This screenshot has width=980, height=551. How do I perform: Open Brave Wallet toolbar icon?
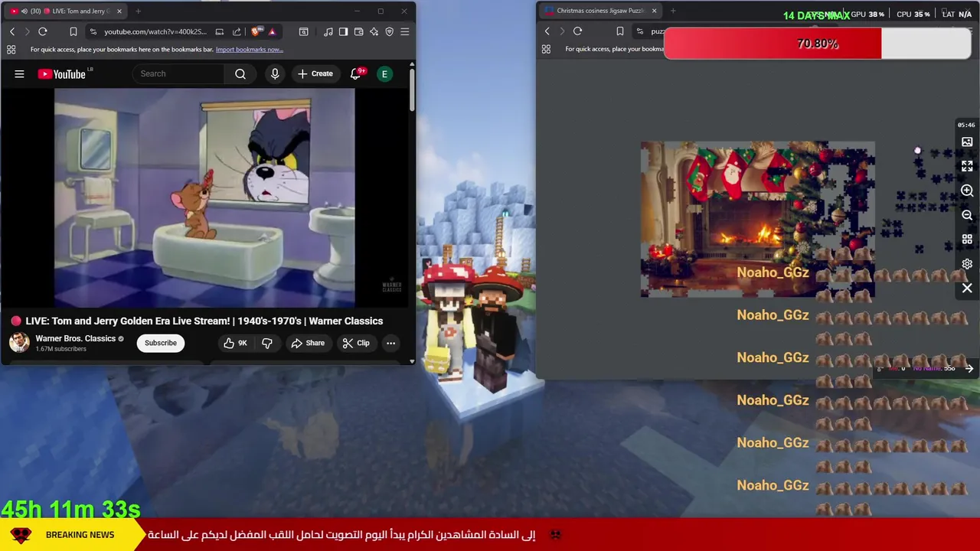358,31
